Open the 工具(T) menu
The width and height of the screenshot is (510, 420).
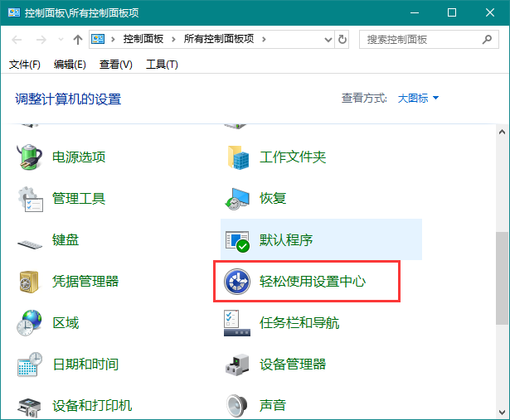click(162, 65)
